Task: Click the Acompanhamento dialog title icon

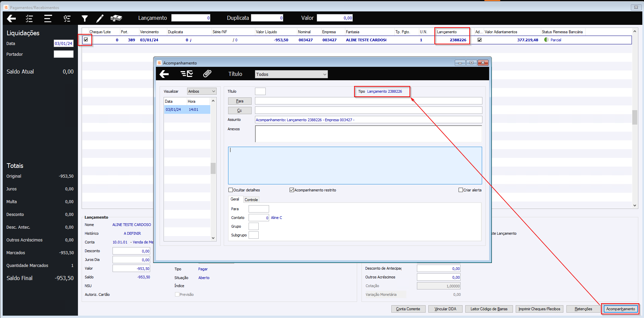Action: coord(159,63)
